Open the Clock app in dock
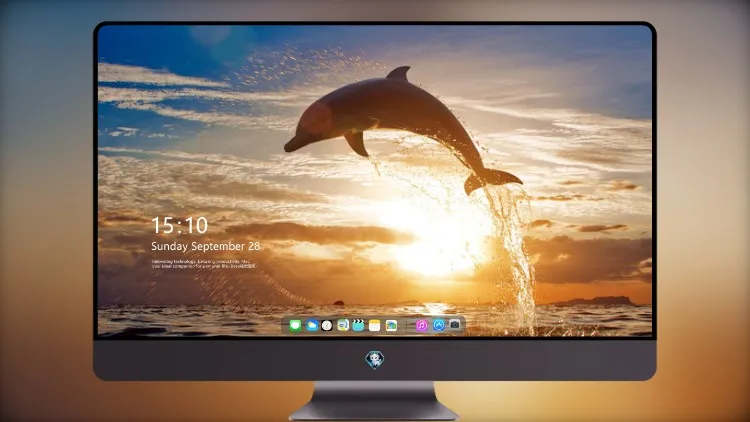 [x=327, y=325]
